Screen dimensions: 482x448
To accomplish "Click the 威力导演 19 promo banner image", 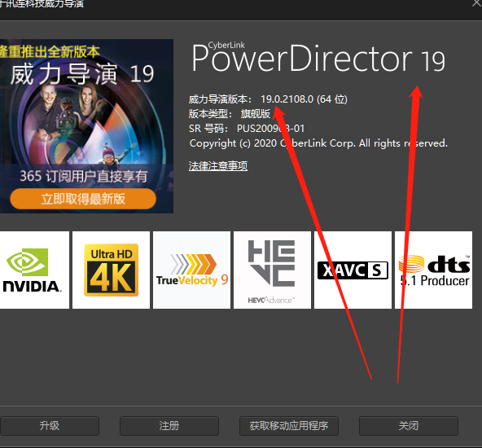I will pos(86,126).
